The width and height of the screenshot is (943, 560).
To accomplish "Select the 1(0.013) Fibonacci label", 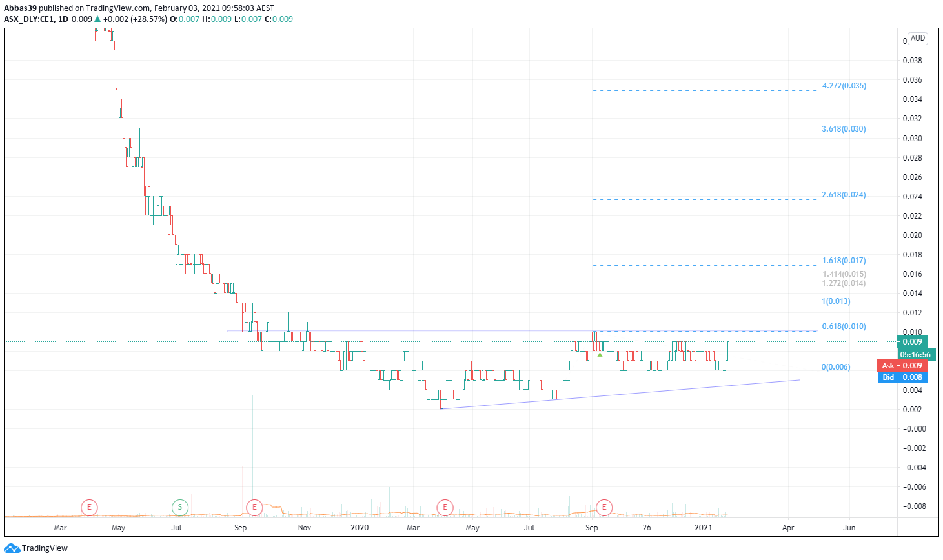I will point(836,301).
